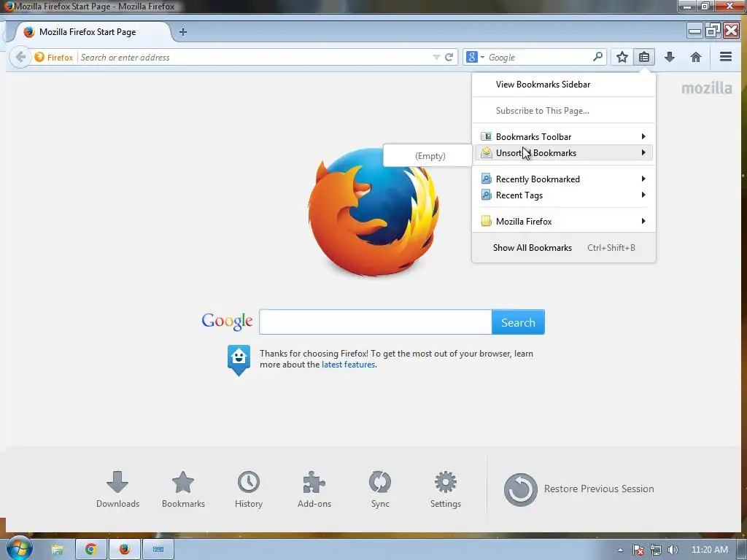This screenshot has width=747, height=560.
Task: Open Chrome from the taskbar
Action: point(91,550)
